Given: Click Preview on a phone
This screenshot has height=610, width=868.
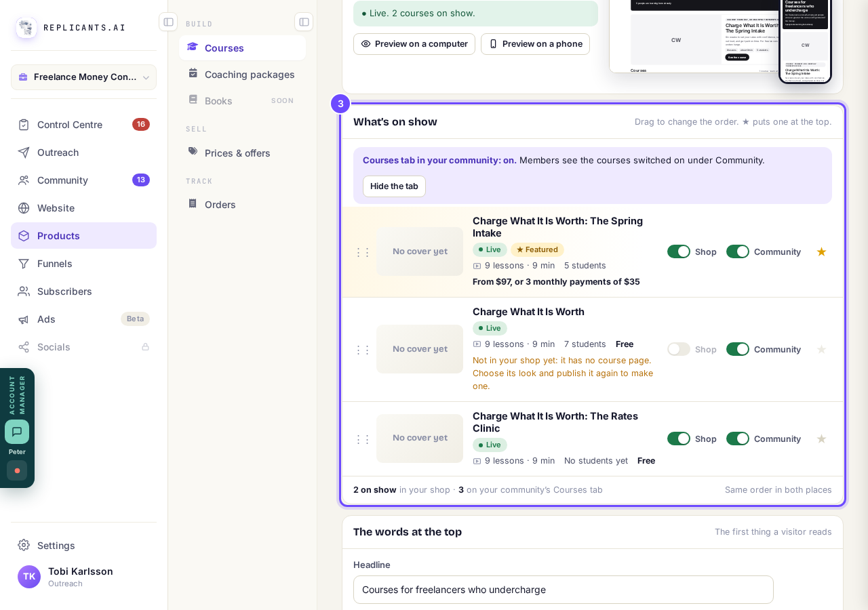Looking at the screenshot, I should [535, 44].
